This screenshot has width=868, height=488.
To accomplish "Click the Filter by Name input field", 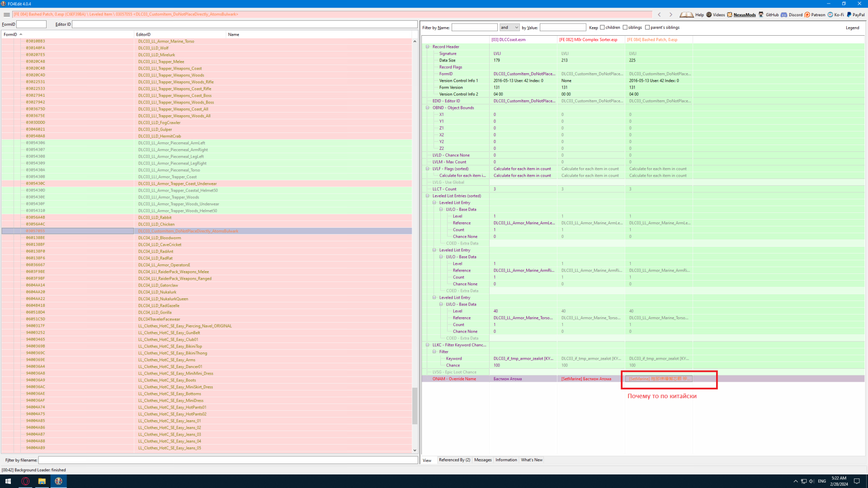I will point(474,28).
